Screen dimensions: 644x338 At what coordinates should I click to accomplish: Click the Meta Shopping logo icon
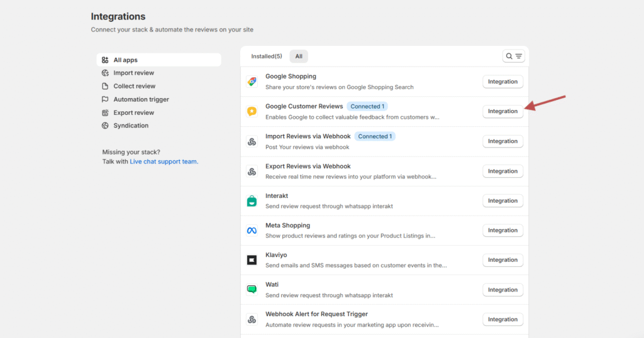click(252, 231)
